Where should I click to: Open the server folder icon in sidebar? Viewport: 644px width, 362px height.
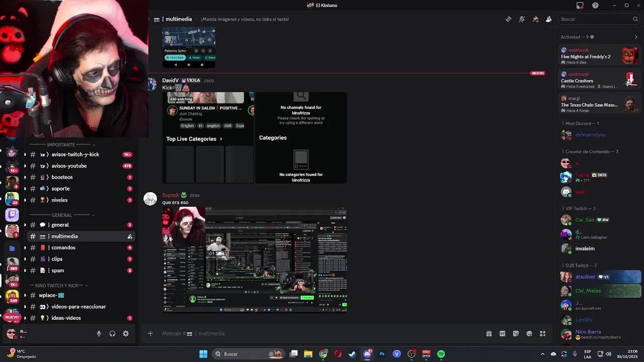click(12, 248)
